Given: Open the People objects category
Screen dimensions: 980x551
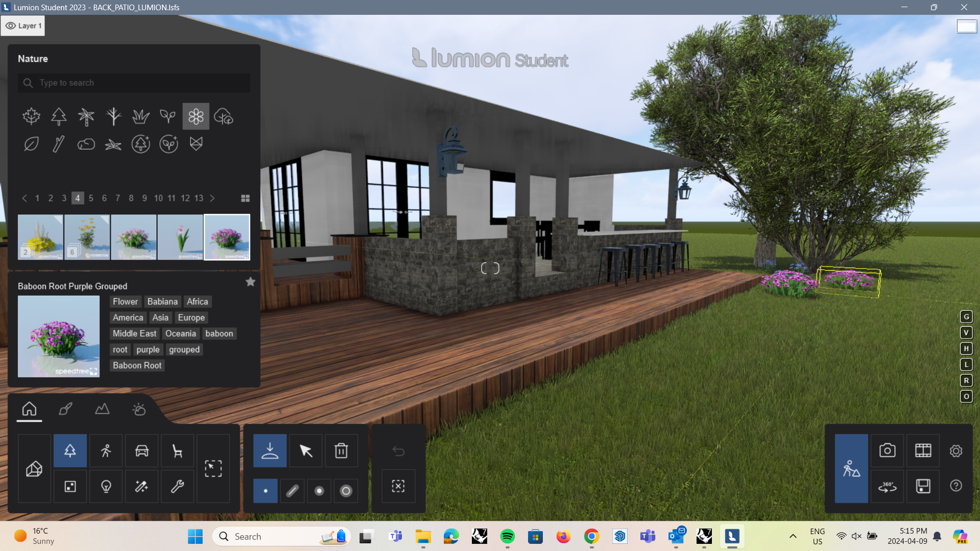Looking at the screenshot, I should tap(106, 450).
